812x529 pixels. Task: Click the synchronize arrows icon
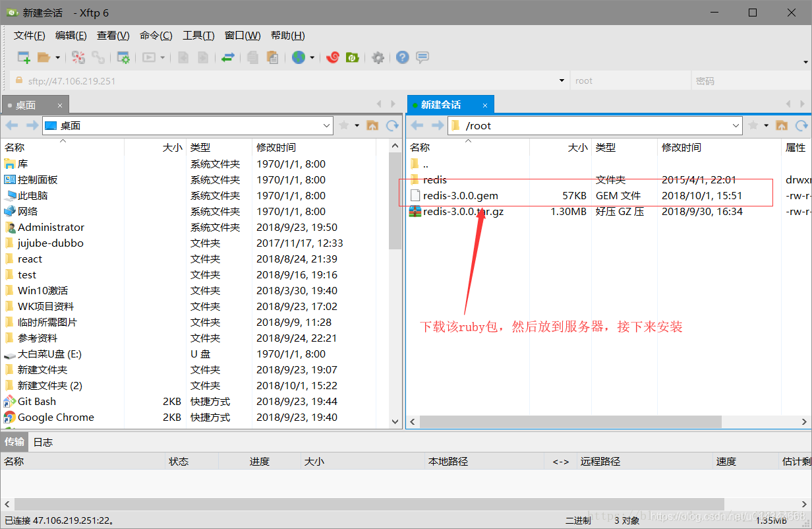pos(227,57)
